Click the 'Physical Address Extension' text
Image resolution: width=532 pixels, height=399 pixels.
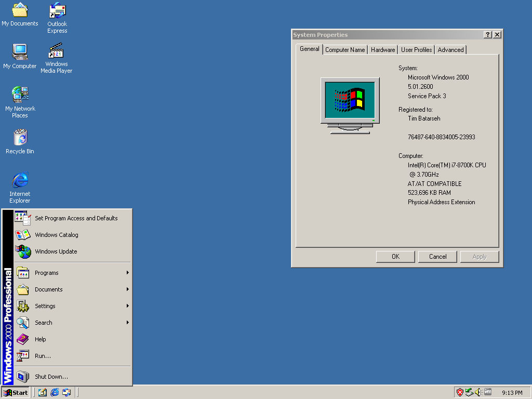pos(441,202)
